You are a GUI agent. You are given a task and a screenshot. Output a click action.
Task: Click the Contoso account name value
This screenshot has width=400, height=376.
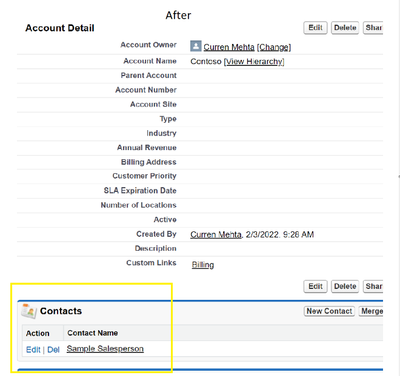pyautogui.click(x=206, y=61)
